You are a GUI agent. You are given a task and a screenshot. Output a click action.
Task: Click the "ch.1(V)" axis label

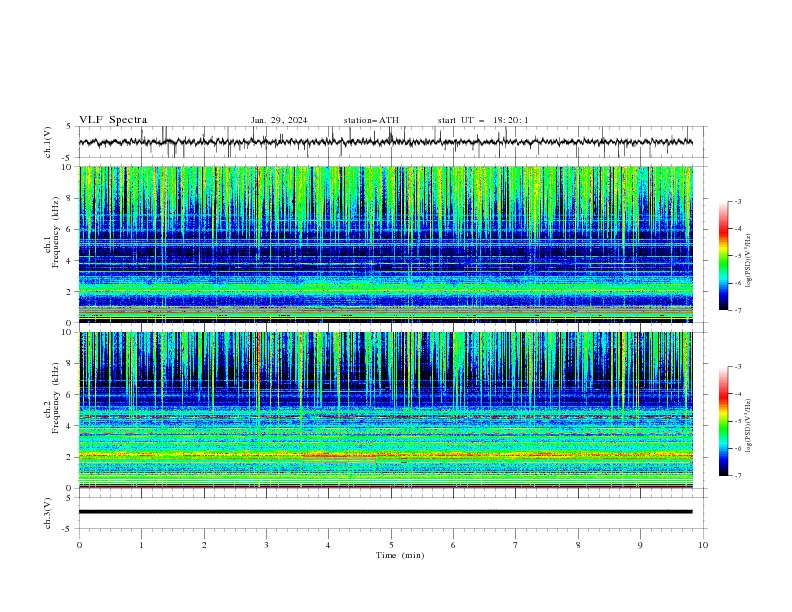point(47,142)
